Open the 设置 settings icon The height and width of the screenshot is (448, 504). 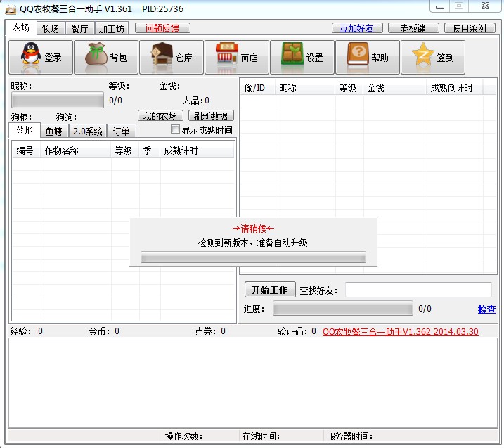pos(302,58)
